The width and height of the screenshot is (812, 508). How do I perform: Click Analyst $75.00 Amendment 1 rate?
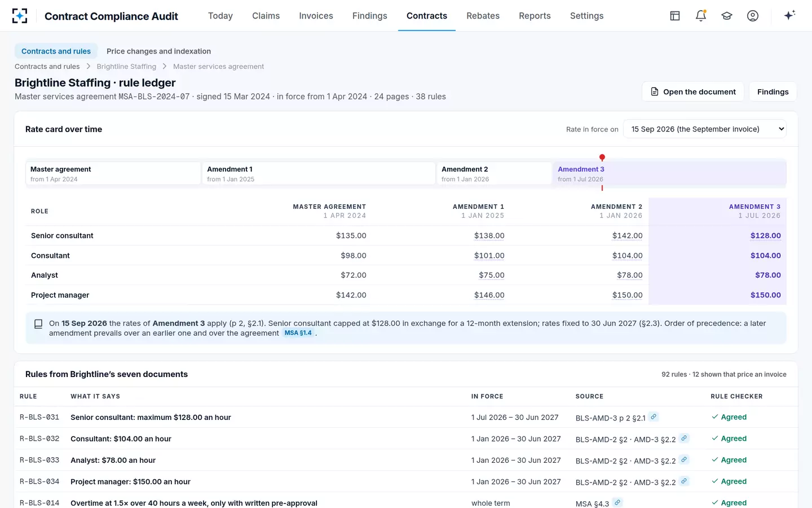(x=492, y=275)
